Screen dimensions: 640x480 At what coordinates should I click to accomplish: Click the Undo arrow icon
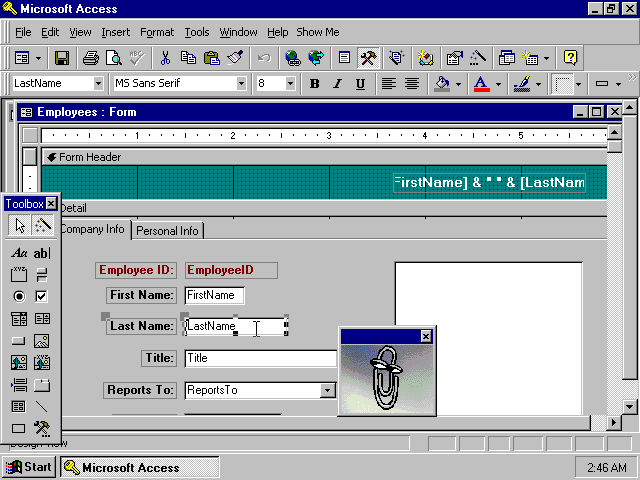click(264, 58)
